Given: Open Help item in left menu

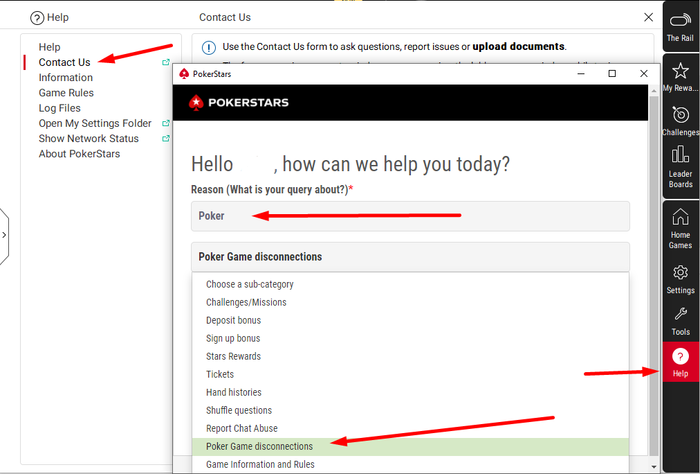Looking at the screenshot, I should [49, 47].
